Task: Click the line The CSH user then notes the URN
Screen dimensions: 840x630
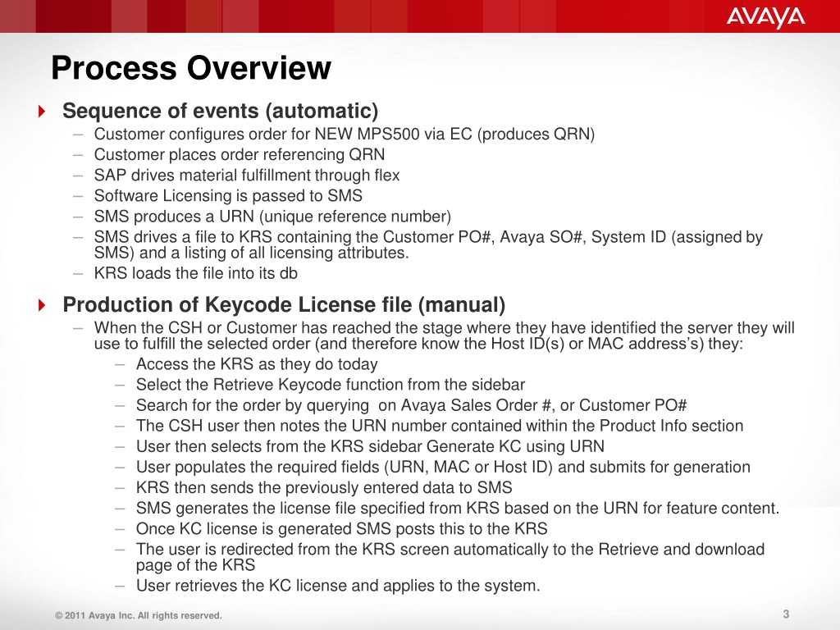Action: 440,426
